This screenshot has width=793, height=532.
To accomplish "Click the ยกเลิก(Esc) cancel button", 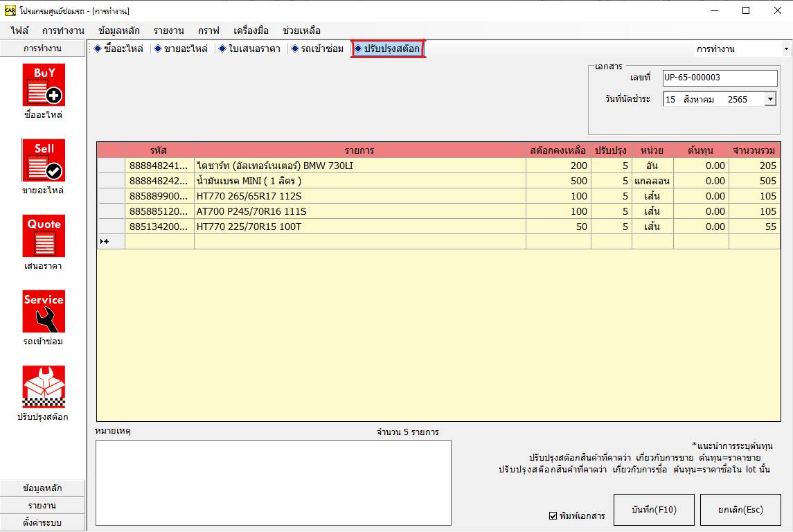I will pos(740,510).
